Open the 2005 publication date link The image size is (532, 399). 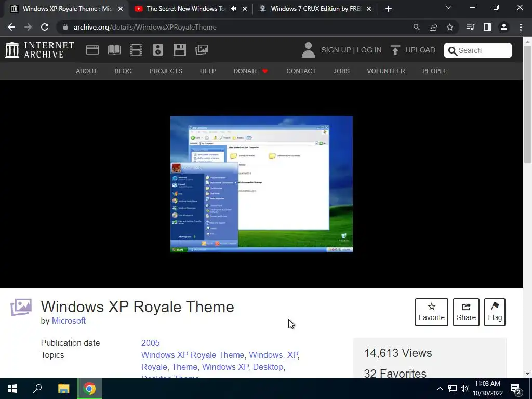click(x=150, y=343)
